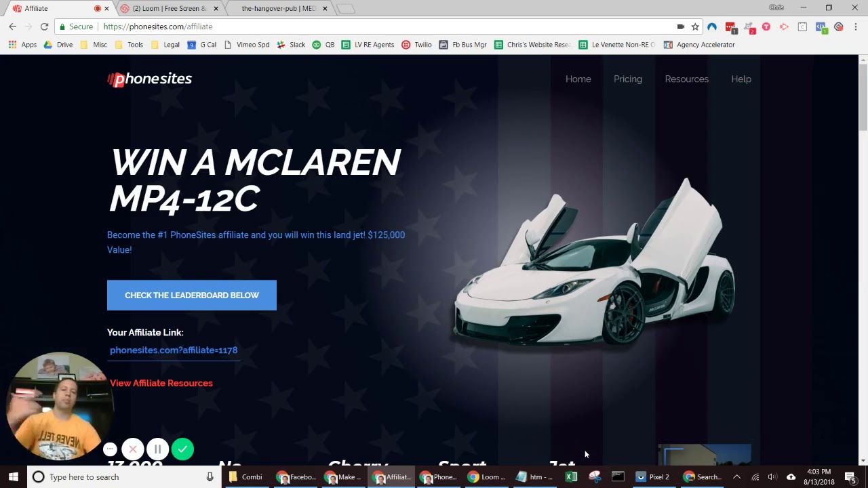Open the action center notifications icon

coord(850,476)
